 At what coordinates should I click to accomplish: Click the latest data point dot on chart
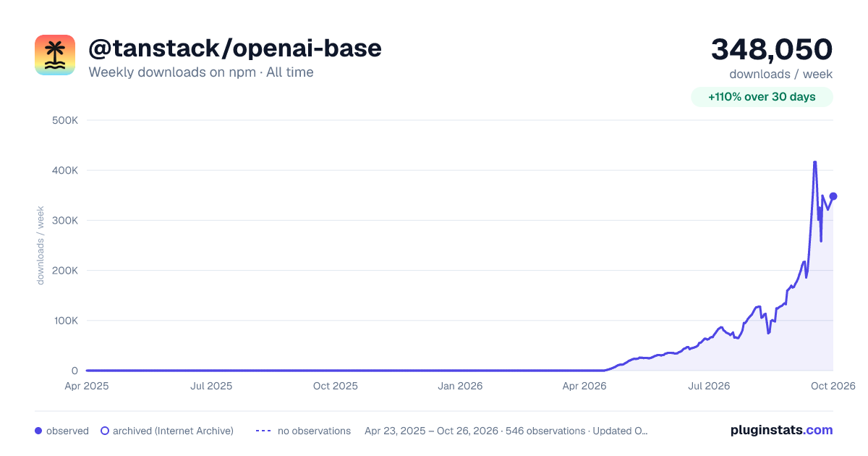click(833, 196)
